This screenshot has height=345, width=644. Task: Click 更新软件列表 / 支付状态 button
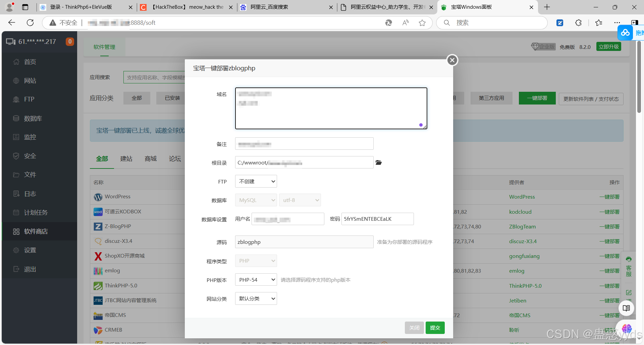tap(591, 99)
